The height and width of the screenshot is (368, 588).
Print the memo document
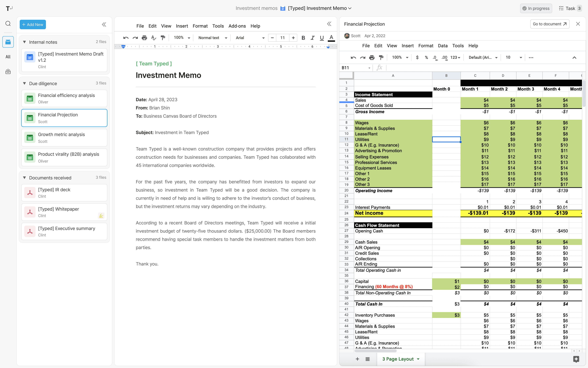144,38
